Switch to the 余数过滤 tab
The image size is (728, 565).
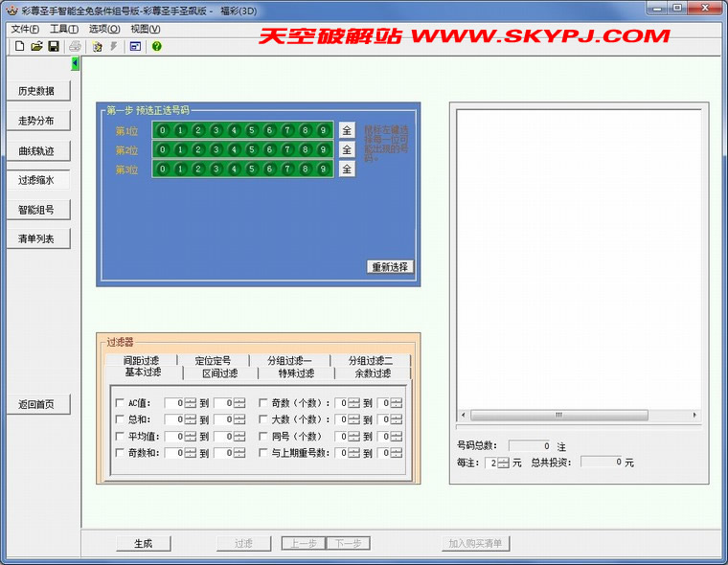tap(373, 373)
